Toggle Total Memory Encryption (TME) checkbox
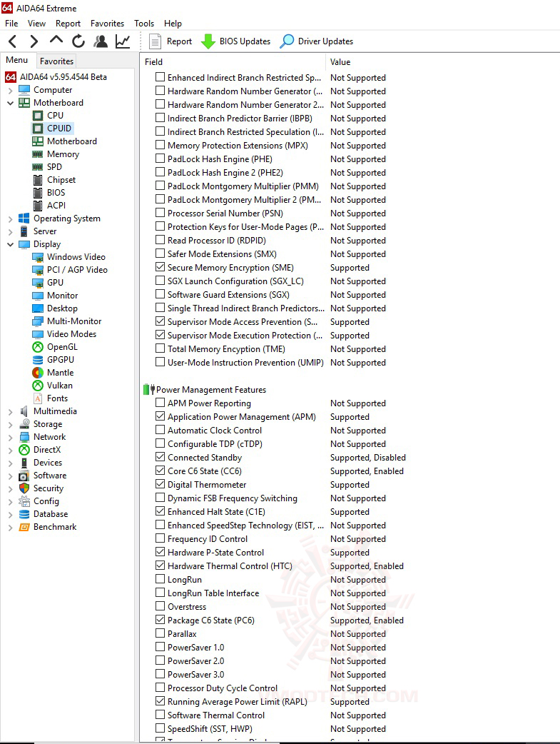 pos(161,348)
